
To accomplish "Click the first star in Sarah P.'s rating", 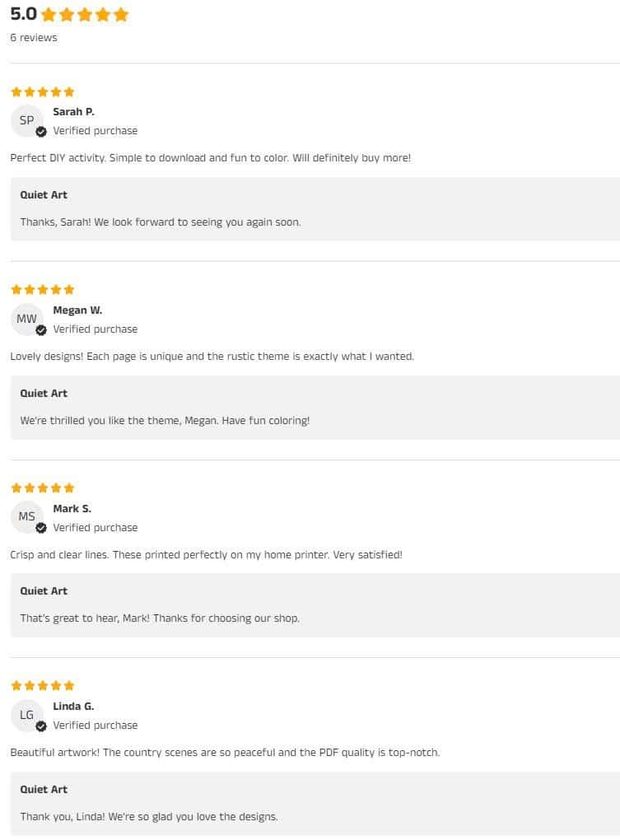I will (x=15, y=91).
